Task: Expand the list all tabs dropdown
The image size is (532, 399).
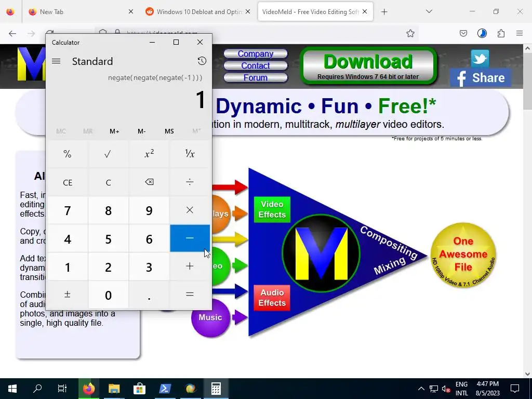Action: (x=429, y=11)
